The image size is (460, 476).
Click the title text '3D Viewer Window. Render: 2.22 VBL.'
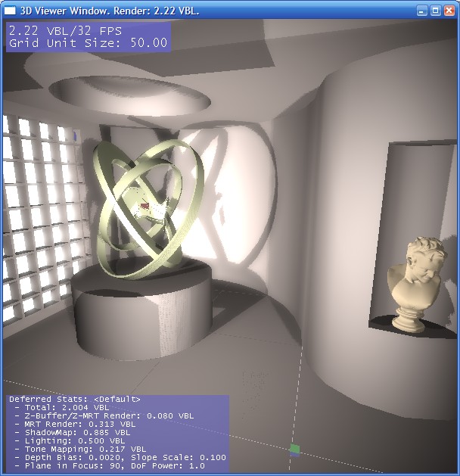point(110,11)
